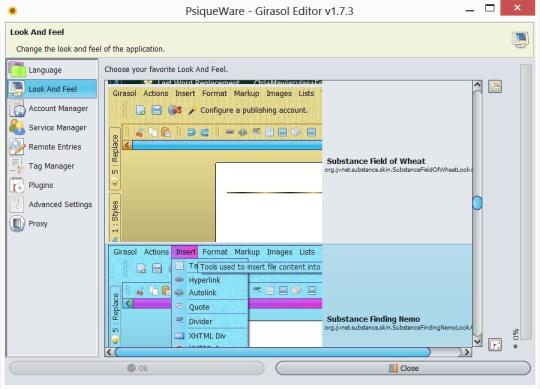Go to Remote Entries settings

click(x=52, y=147)
